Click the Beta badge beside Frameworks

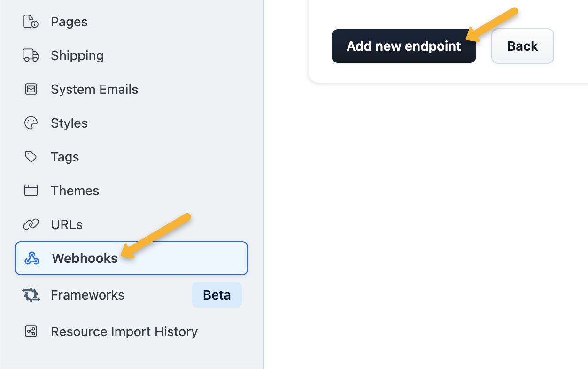217,295
